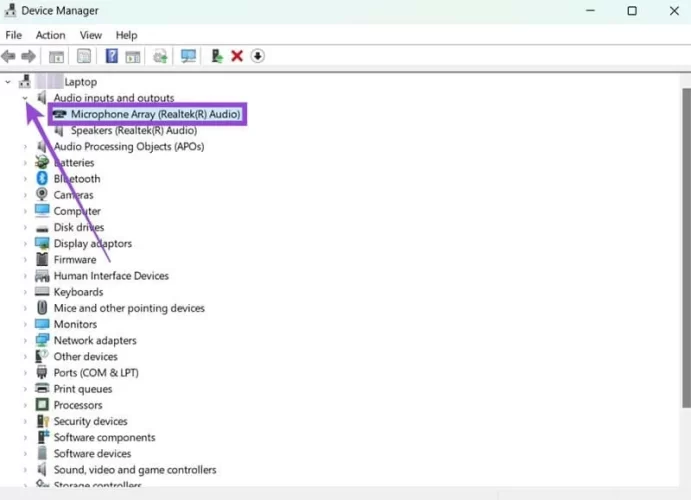This screenshot has width=691, height=500.
Task: Click the Back arrow in the toolbar
Action: [10, 56]
